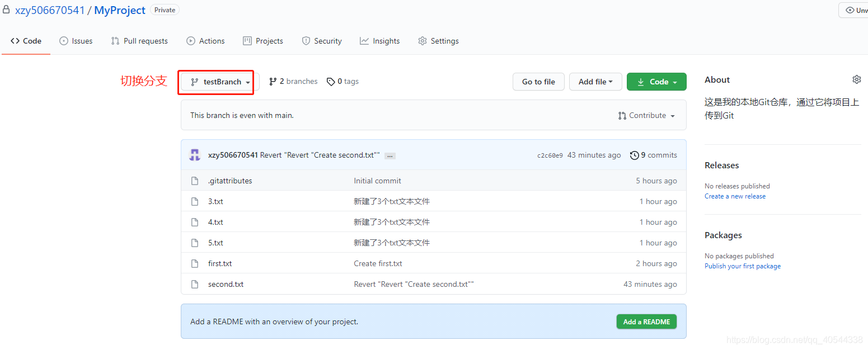This screenshot has width=868, height=350.
Task: View the 2 branches link
Action: click(293, 82)
